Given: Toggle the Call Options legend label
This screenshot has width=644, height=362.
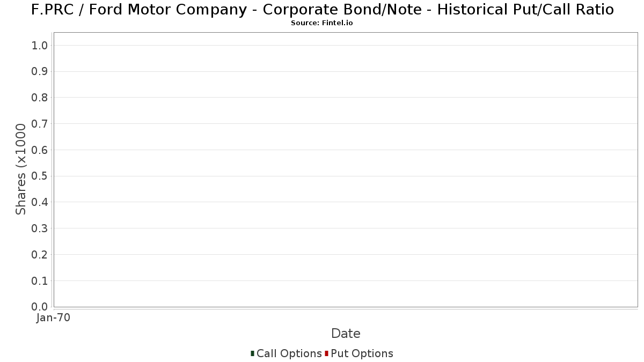Looking at the screenshot, I should 289,353.
